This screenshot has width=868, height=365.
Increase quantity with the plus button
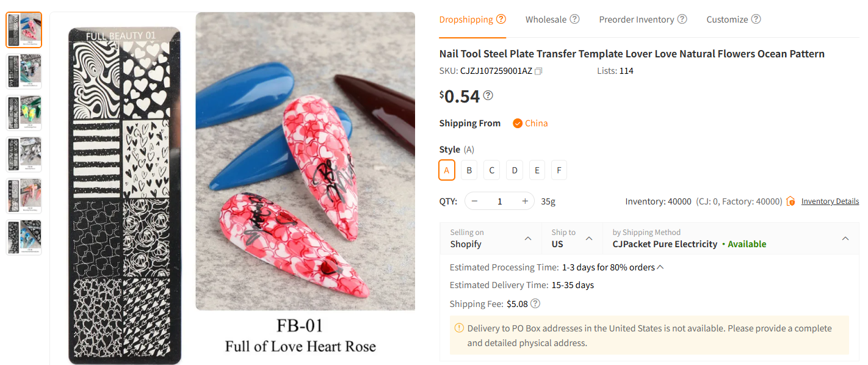[x=525, y=201]
